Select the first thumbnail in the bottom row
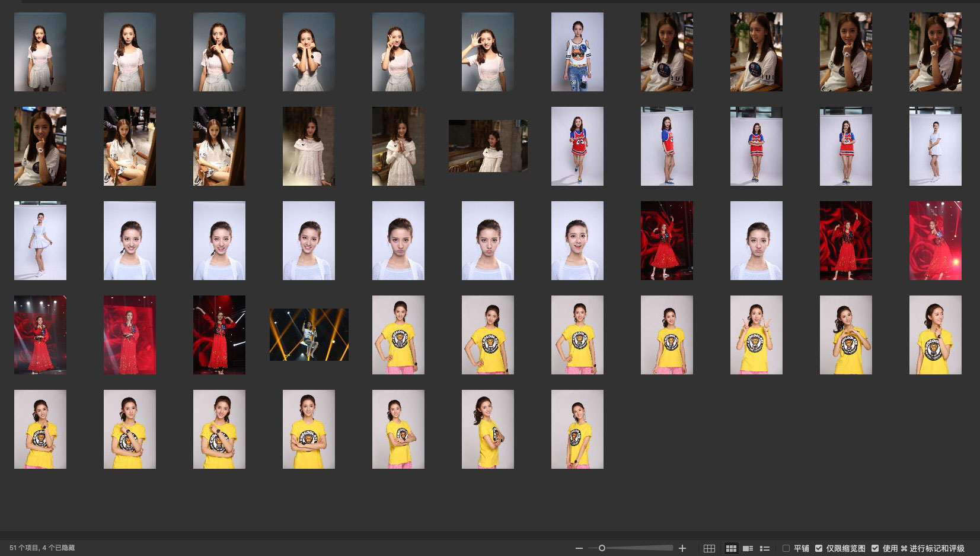The image size is (980, 556). [x=40, y=429]
